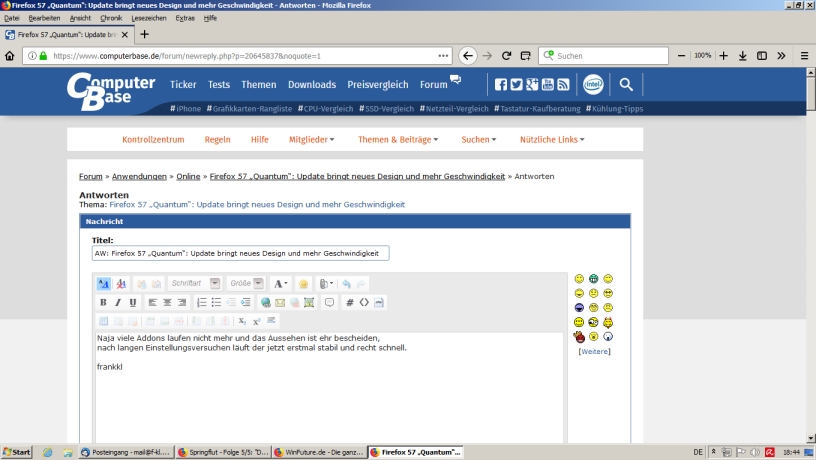The height and width of the screenshot is (460, 816).
Task: Insert bulleted list
Action: 216,302
